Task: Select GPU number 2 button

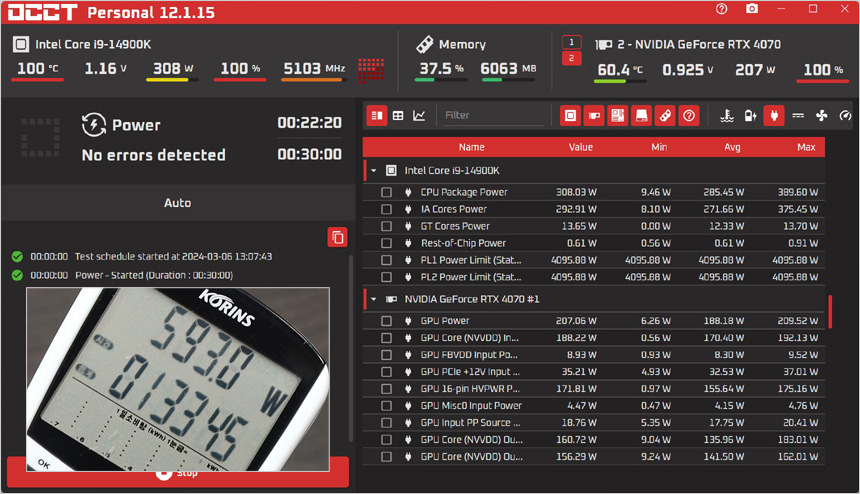Action: (572, 58)
